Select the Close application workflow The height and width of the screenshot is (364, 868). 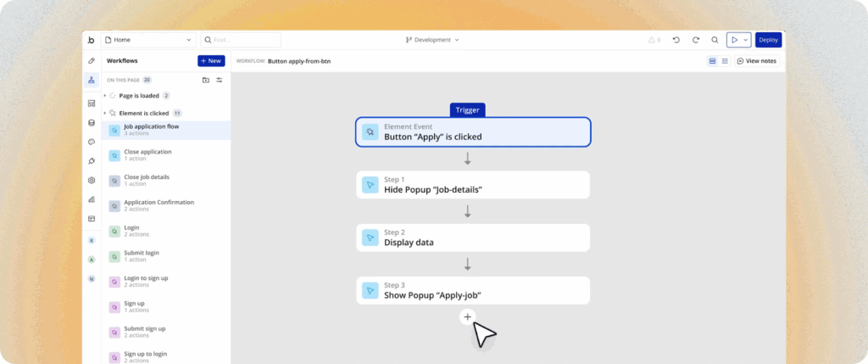[147, 155]
